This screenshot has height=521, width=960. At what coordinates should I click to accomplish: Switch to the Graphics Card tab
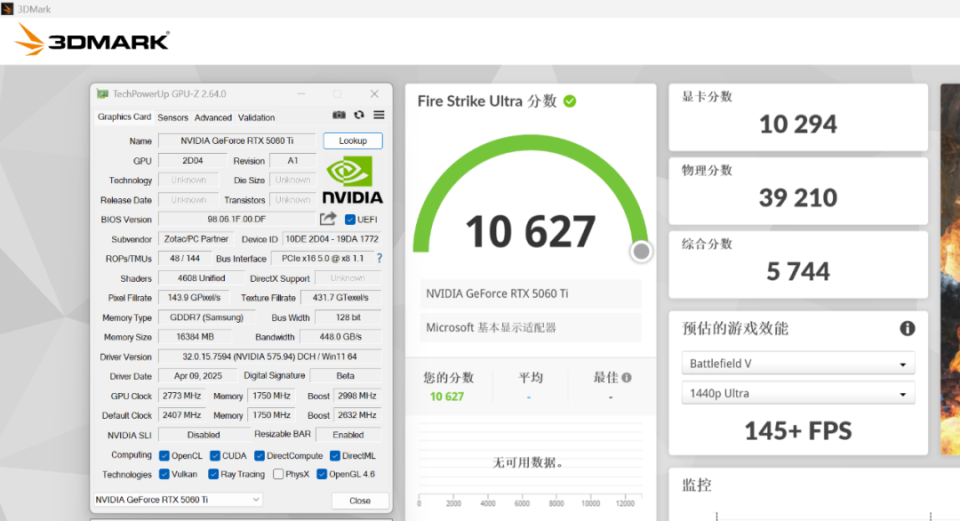[x=124, y=116]
